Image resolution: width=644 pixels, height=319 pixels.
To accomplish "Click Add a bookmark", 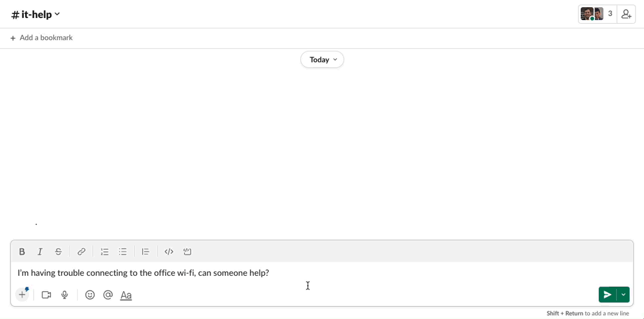I will [41, 38].
